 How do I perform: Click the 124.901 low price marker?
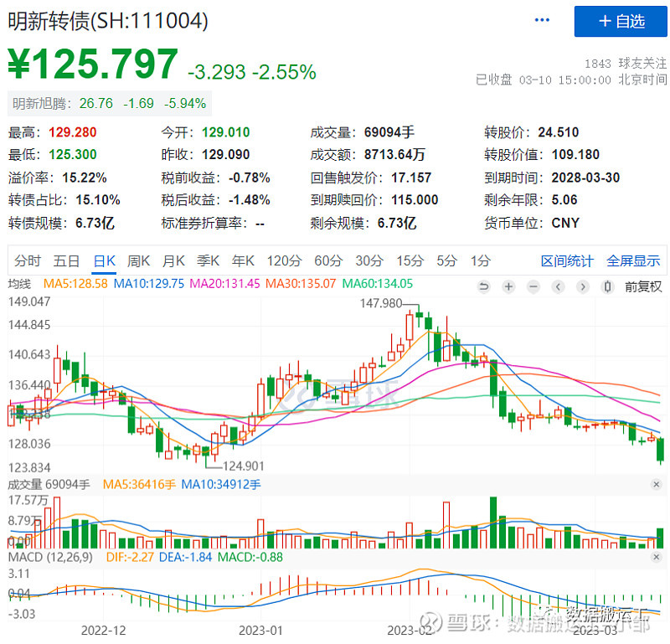click(x=244, y=466)
